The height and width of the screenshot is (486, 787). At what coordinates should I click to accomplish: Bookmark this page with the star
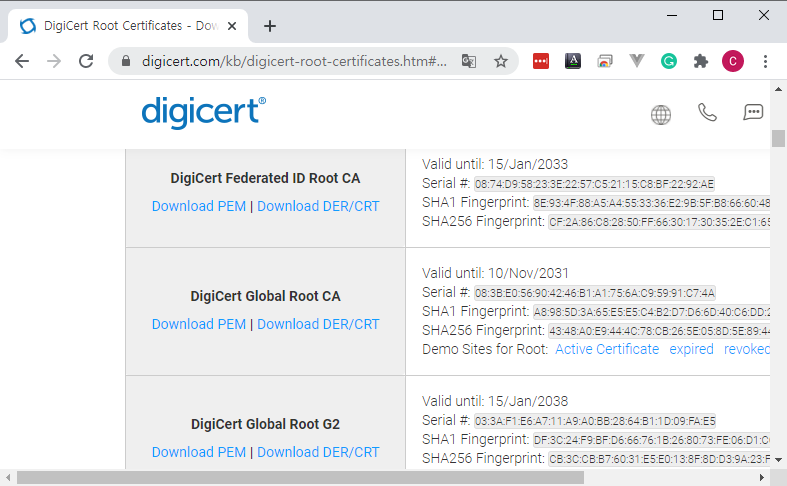click(500, 61)
